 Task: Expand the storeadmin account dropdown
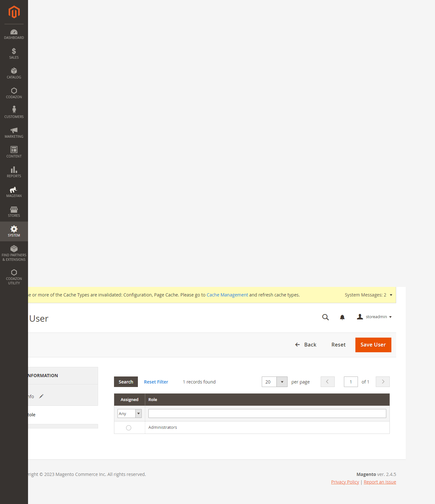pyautogui.click(x=374, y=317)
